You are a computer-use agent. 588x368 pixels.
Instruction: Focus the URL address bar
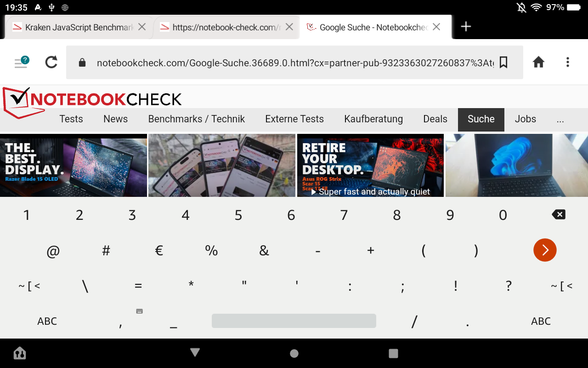click(x=294, y=62)
